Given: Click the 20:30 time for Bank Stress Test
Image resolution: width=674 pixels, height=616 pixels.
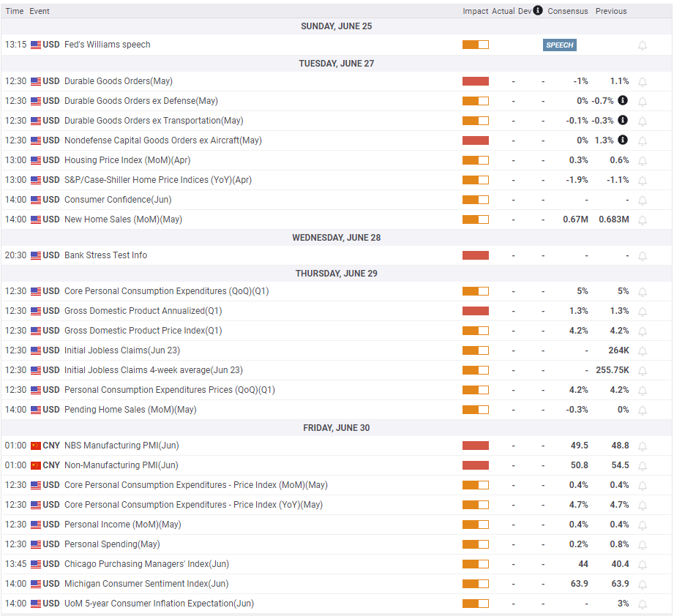Looking at the screenshot, I should (15, 255).
